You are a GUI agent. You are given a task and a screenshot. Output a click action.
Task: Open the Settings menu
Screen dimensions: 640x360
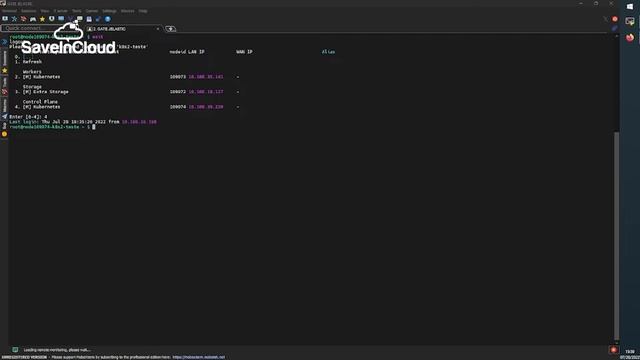coord(109,11)
